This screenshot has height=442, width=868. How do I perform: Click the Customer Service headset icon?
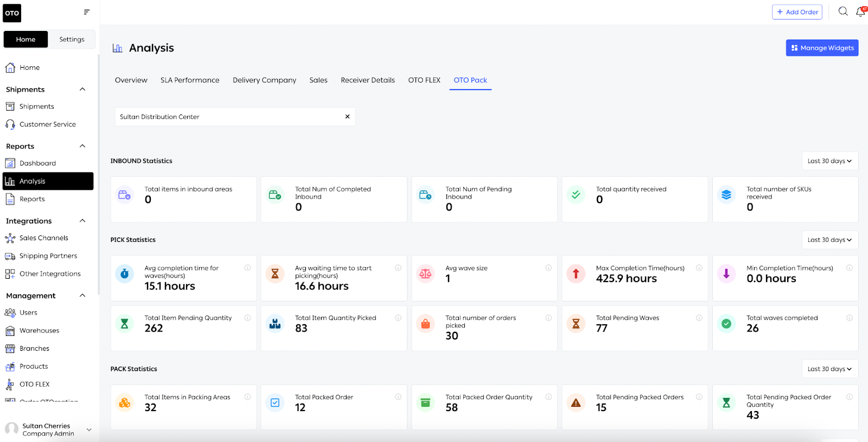pyautogui.click(x=10, y=124)
